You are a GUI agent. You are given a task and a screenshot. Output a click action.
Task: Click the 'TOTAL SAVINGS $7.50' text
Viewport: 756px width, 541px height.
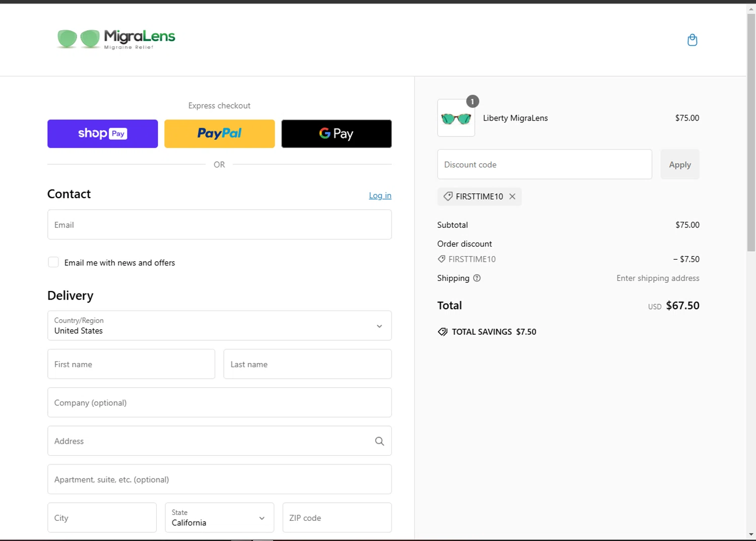pyautogui.click(x=494, y=332)
